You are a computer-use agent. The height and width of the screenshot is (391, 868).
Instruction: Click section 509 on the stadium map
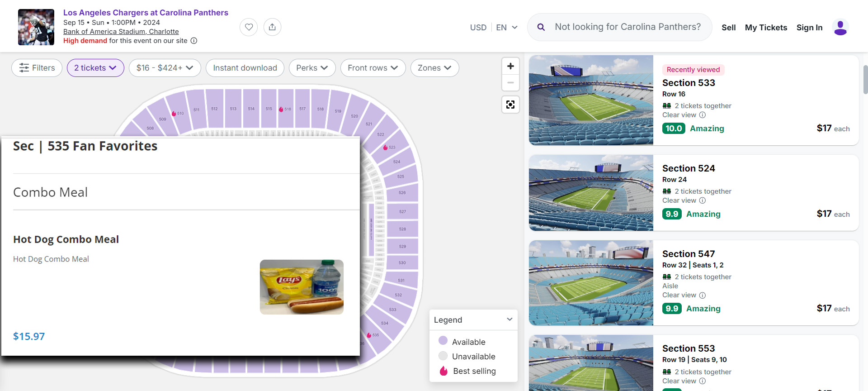coord(163,119)
